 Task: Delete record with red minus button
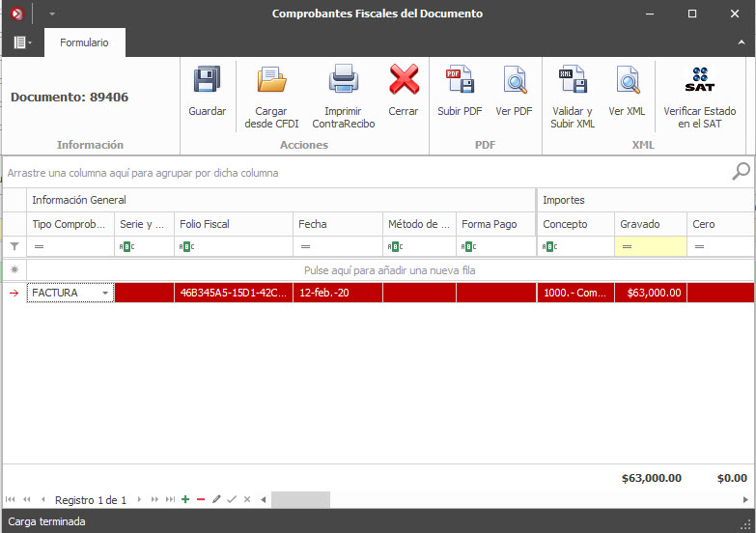click(x=201, y=500)
